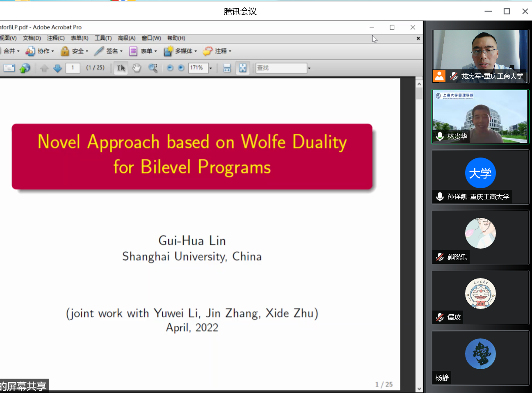Click the zoom in plus button
Viewport: 532px width, 393px height.
point(181,68)
